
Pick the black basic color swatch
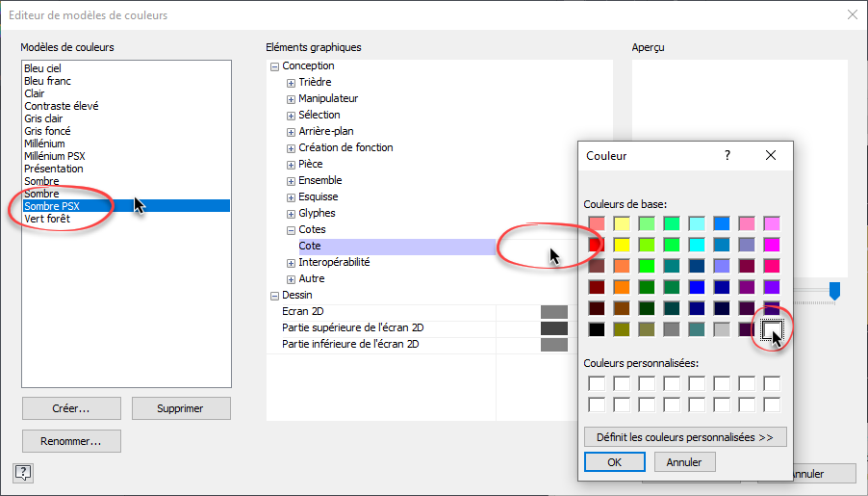coord(597,330)
